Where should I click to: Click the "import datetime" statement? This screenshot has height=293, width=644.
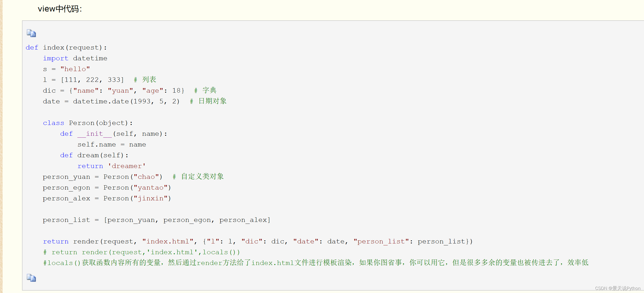pyautogui.click(x=75, y=58)
